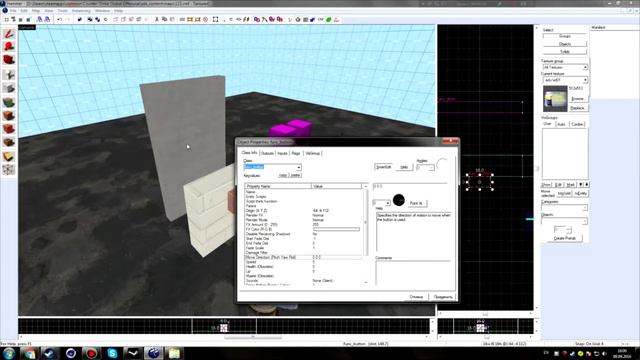Viewport: 640px width, 360px height.
Task: Toggle the SmartEdit button
Action: point(383,167)
